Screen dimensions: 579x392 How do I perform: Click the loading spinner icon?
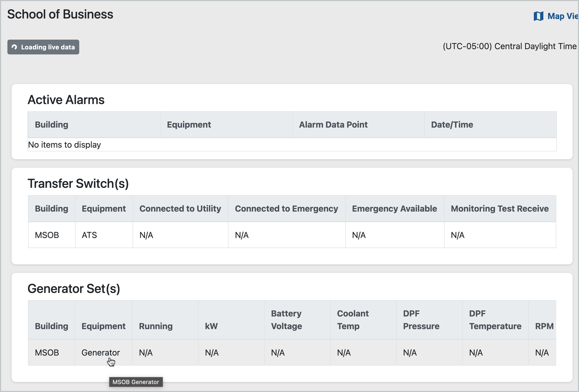[x=15, y=47]
